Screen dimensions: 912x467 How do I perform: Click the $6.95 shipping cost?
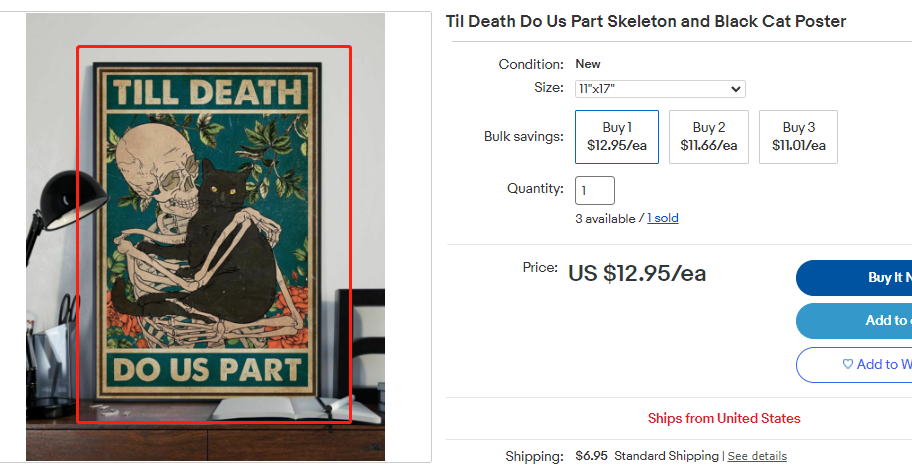(591, 456)
